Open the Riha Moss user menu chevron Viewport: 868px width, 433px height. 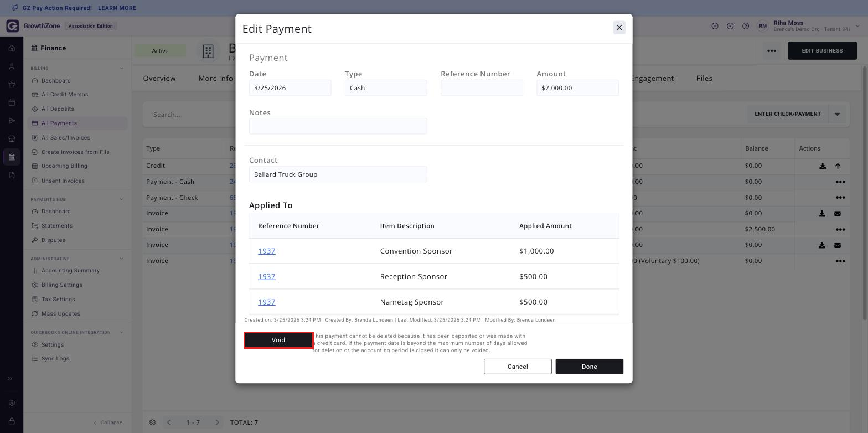point(858,26)
